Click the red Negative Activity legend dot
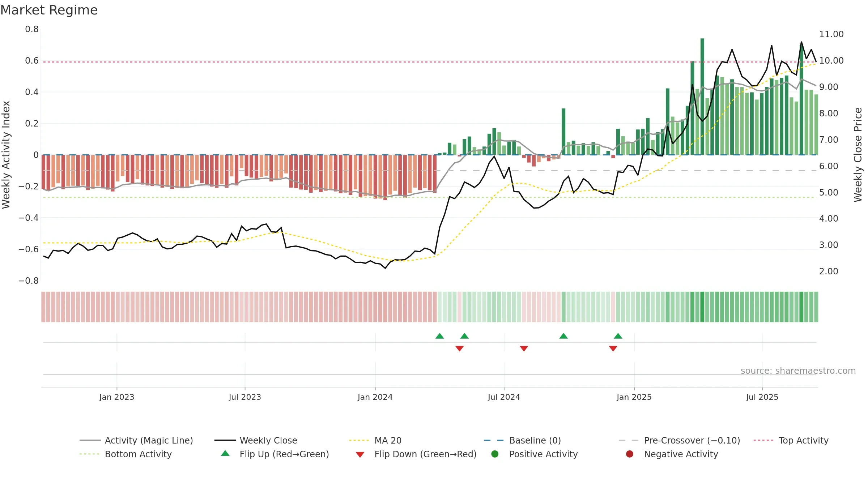This screenshot has height=488, width=868. tap(630, 454)
